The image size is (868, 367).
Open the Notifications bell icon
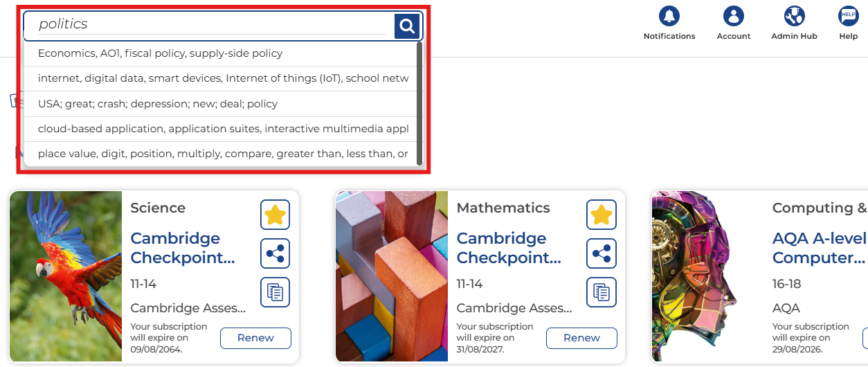(x=669, y=16)
